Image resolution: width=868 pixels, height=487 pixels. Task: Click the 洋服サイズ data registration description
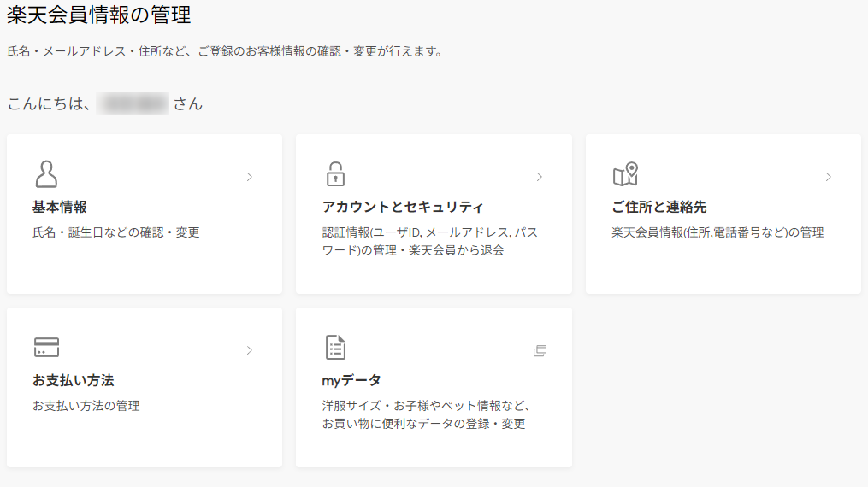(x=427, y=414)
